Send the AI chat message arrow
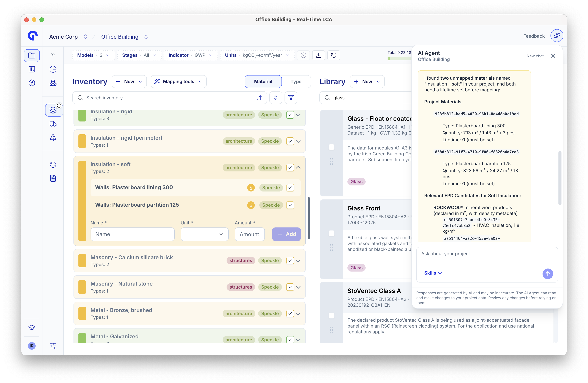Viewport: 588px width, 383px height. 547,274
